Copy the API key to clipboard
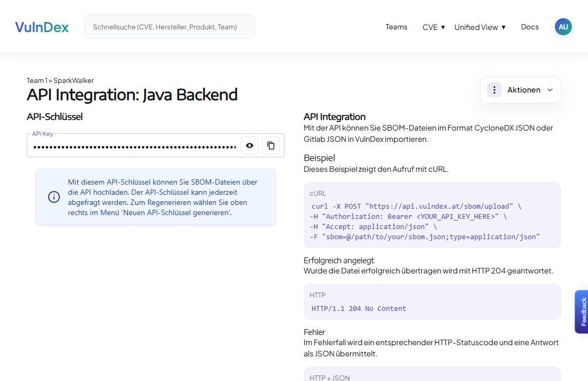 pos(270,145)
